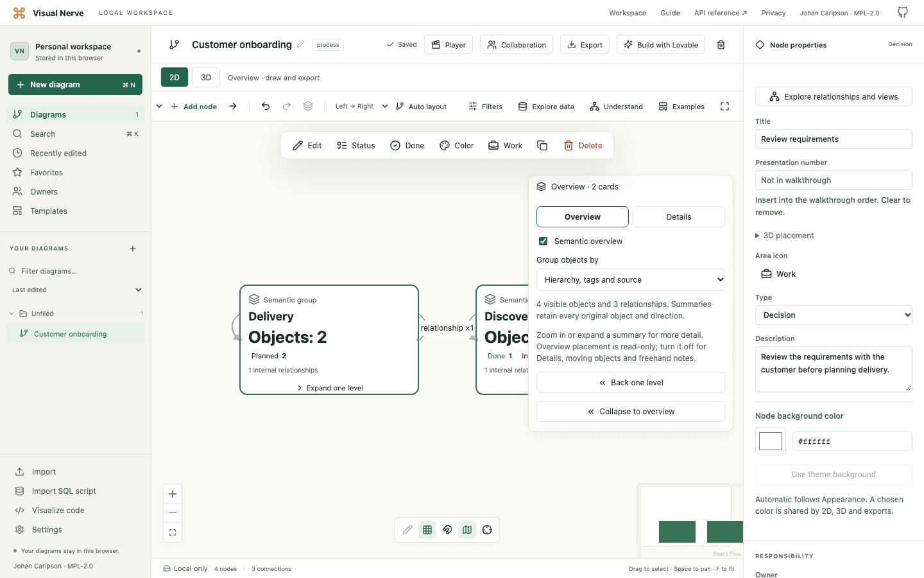Open Settings in the left sidebar
The height and width of the screenshot is (578, 924).
click(76, 529)
